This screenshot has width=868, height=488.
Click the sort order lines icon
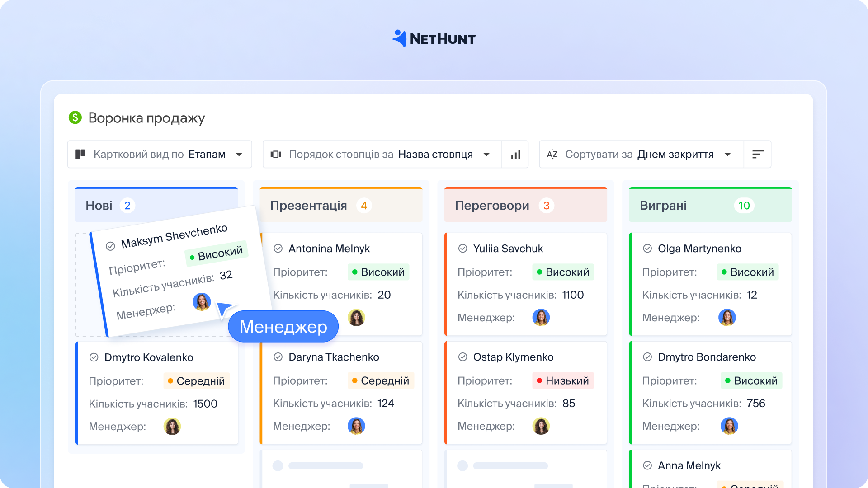tap(758, 155)
